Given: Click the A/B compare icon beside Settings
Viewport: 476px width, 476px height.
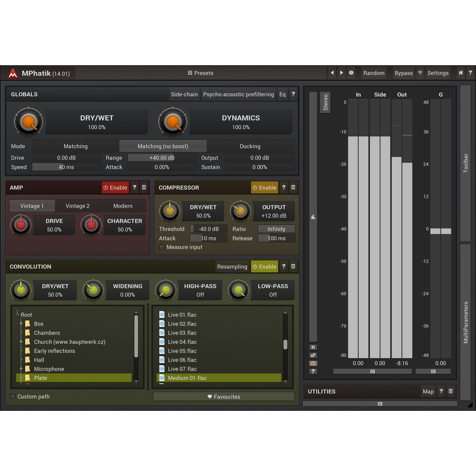Looking at the screenshot, I should [420, 73].
